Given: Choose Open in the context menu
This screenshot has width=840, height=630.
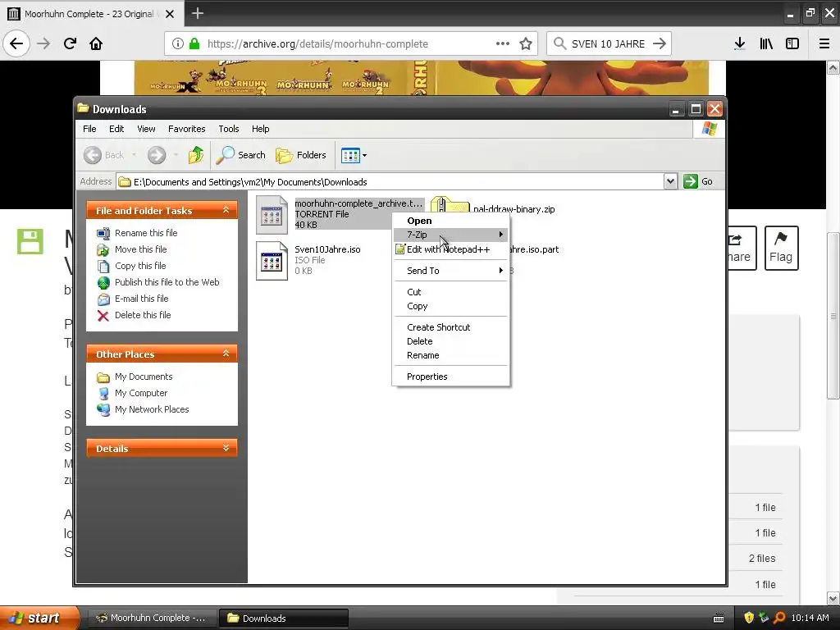Looking at the screenshot, I should pyautogui.click(x=450, y=221).
